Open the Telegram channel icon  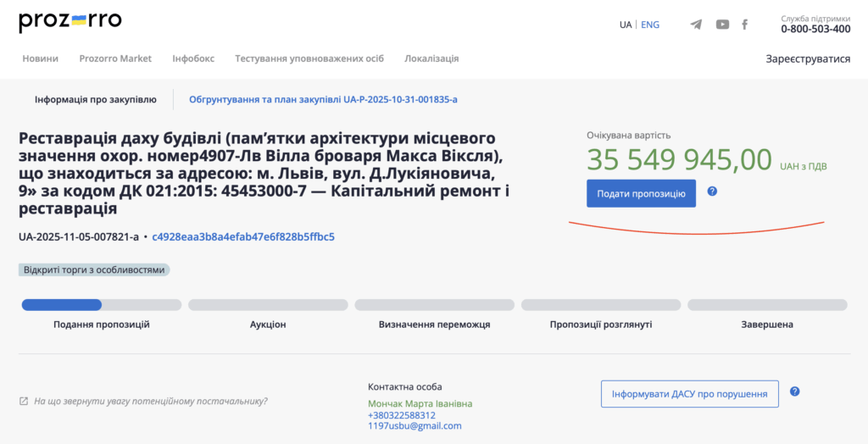(696, 25)
